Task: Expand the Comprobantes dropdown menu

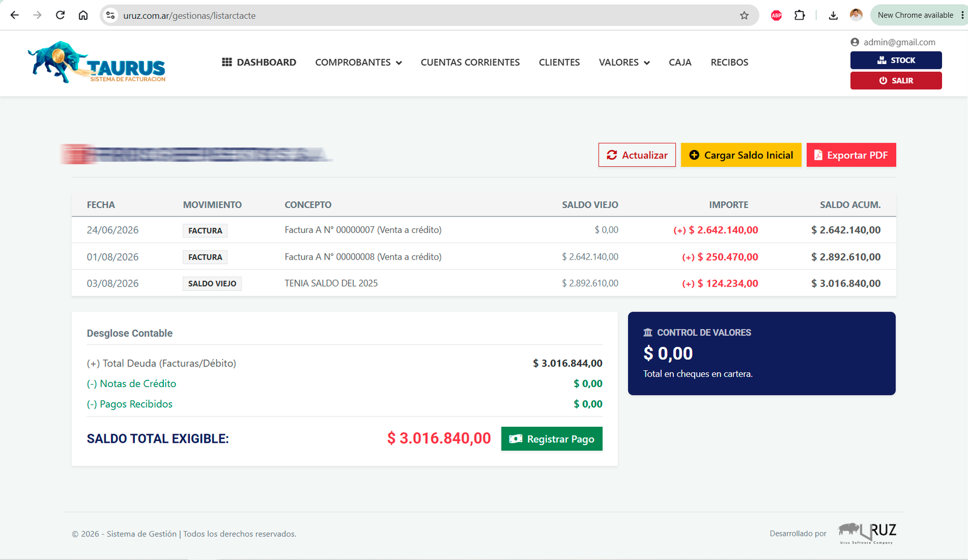Action: 358,62
